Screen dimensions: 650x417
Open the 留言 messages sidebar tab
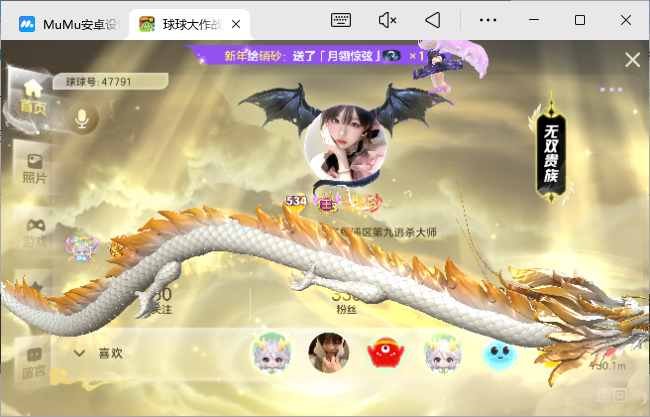coord(34,363)
